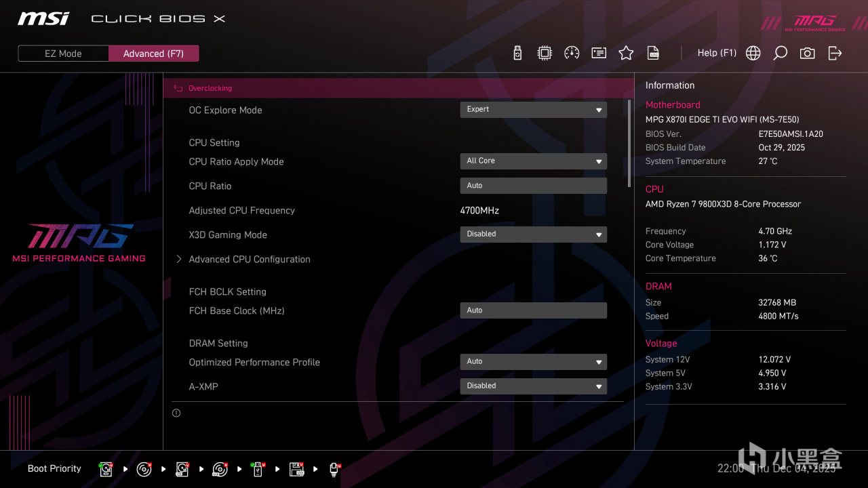Image resolution: width=868 pixels, height=488 pixels.
Task: Click the profile card icon in toolbar
Action: [599, 53]
